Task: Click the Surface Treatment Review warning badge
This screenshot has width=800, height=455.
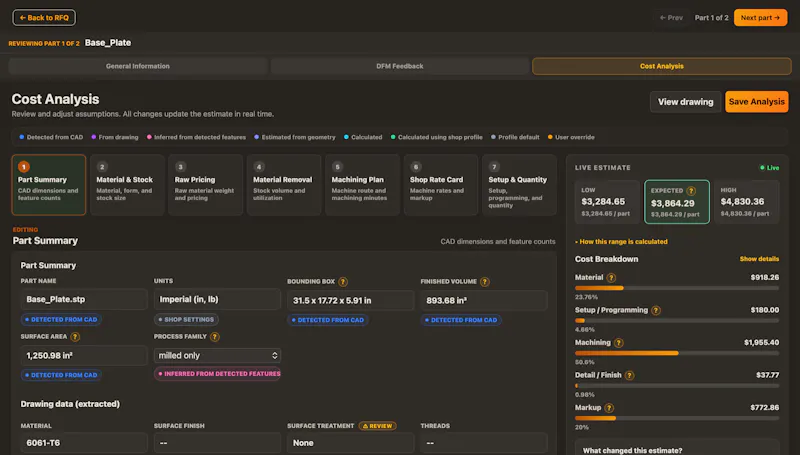Action: click(x=378, y=426)
